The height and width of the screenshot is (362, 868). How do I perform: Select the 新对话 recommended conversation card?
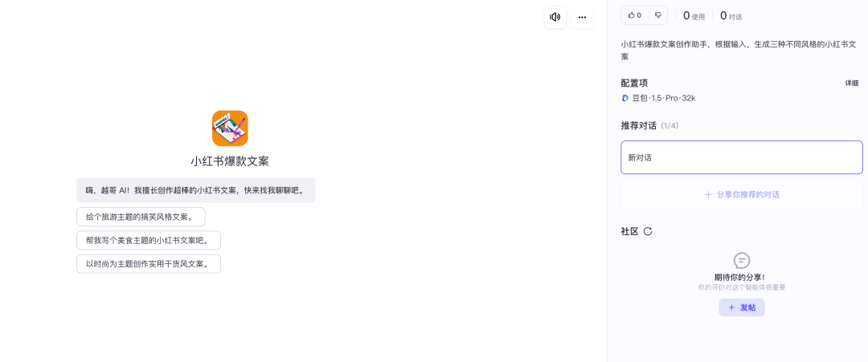[741, 157]
